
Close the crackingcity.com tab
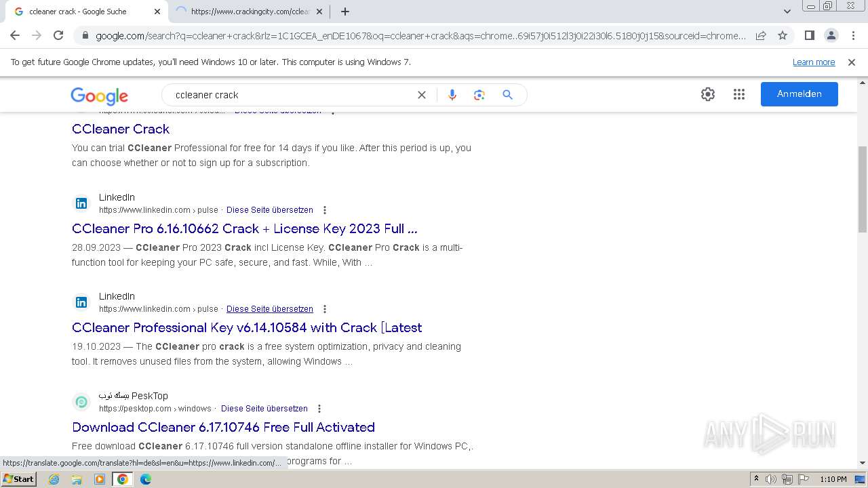click(319, 12)
